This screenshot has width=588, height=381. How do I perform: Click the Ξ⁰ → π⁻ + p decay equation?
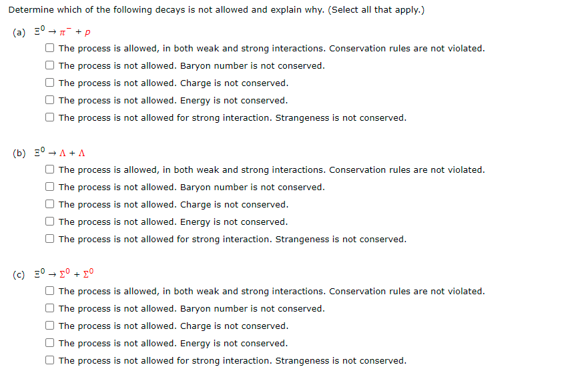pos(63,31)
